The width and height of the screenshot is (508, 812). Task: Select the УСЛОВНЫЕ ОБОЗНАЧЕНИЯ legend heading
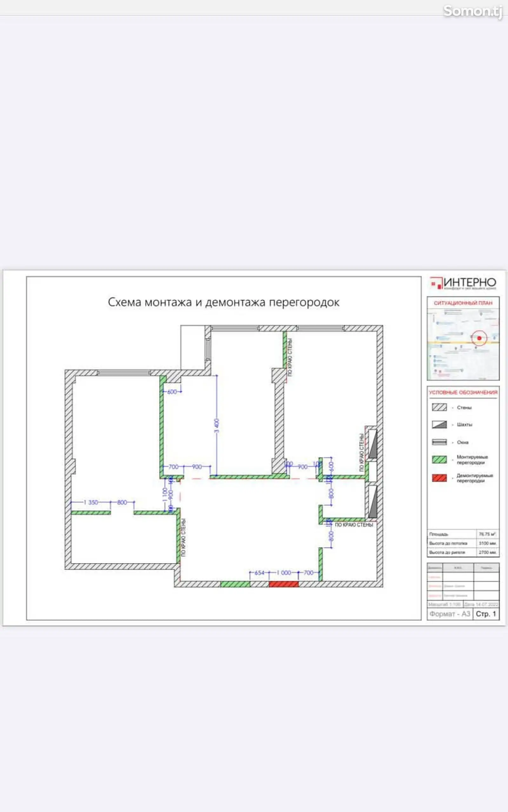pos(463,392)
